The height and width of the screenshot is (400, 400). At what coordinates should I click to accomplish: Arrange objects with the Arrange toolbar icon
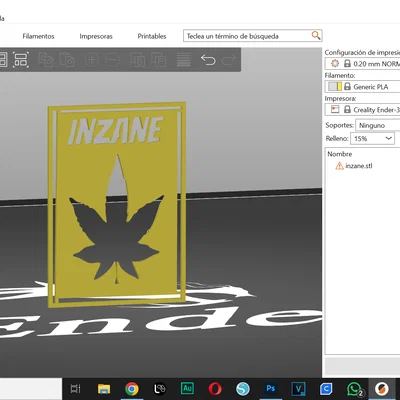tap(21, 60)
